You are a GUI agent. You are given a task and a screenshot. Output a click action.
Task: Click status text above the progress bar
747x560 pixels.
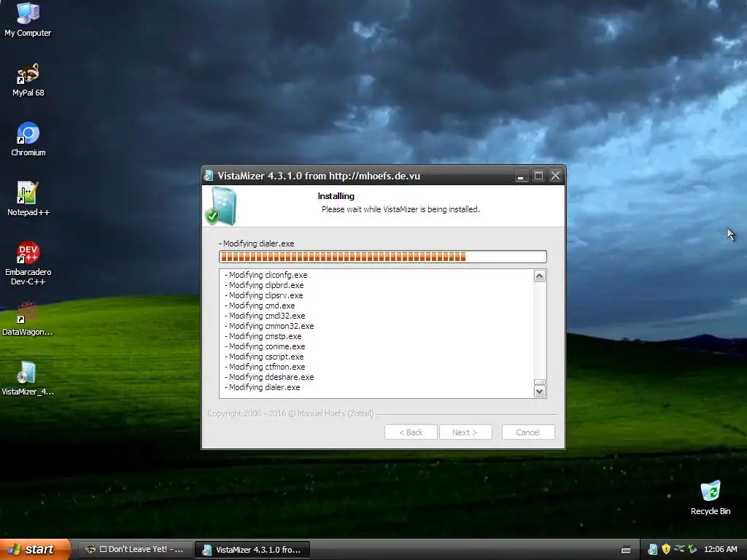256,244
